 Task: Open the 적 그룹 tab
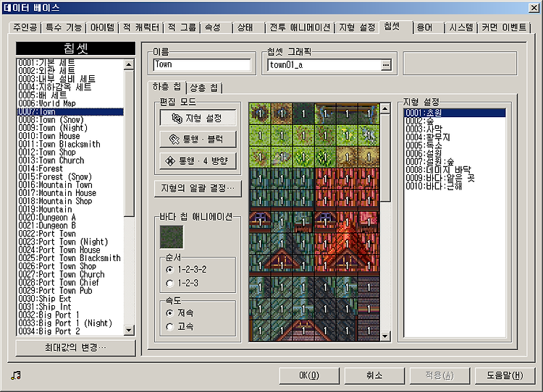pos(182,27)
